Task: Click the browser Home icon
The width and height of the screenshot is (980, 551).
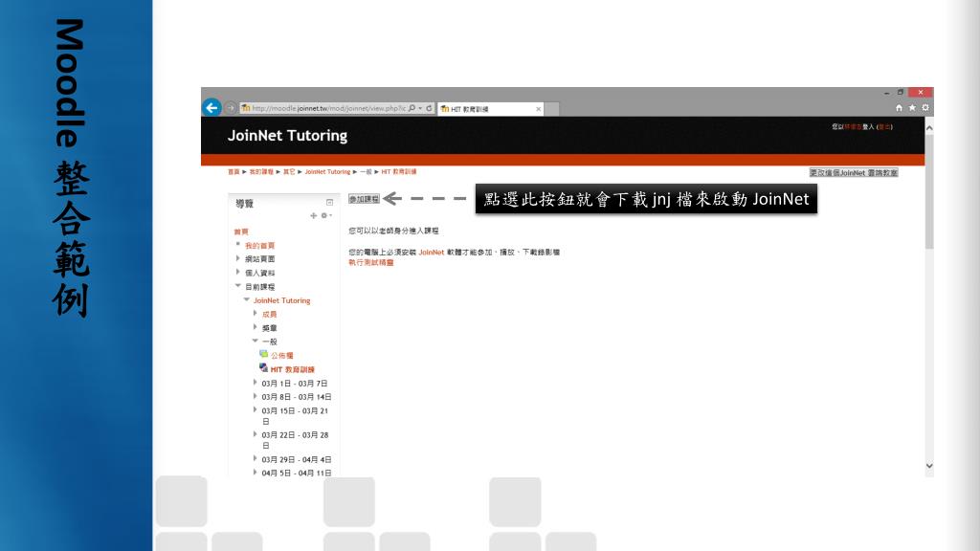Action: [x=899, y=108]
